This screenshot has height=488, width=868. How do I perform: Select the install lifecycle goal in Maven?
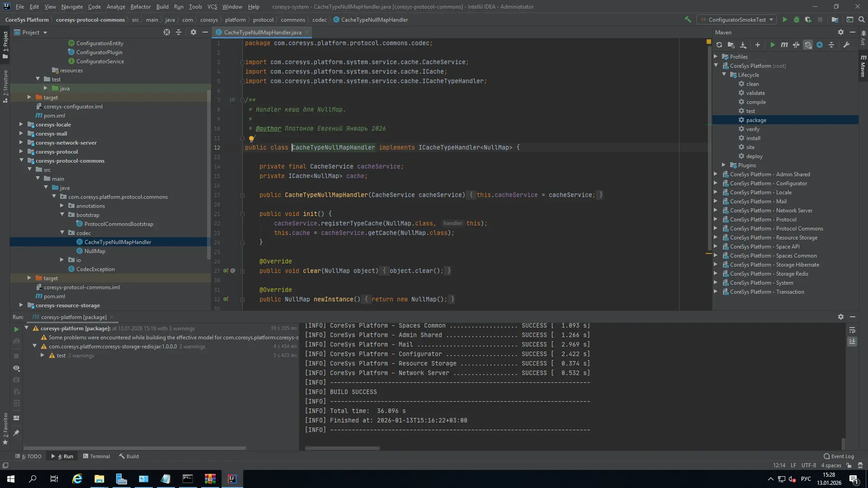coord(753,138)
